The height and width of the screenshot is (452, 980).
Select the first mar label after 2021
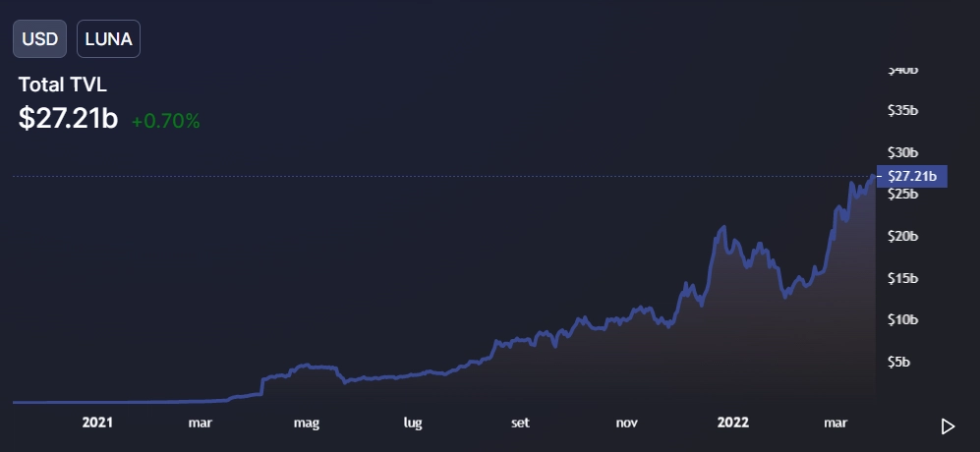(x=201, y=424)
